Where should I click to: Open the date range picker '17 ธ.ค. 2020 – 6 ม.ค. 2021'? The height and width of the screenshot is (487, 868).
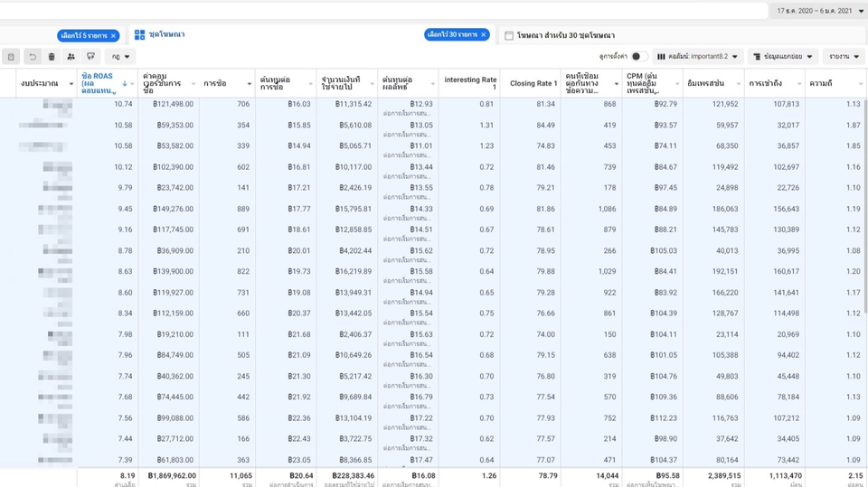[x=819, y=11]
